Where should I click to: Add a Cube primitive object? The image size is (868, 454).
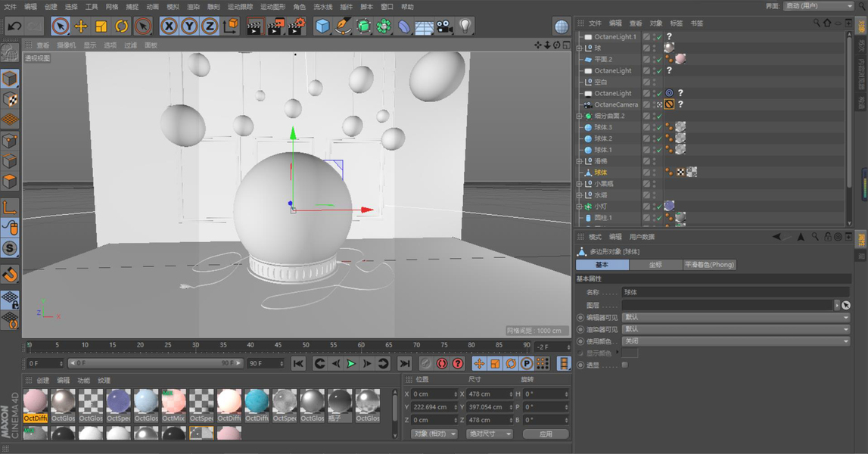[322, 26]
